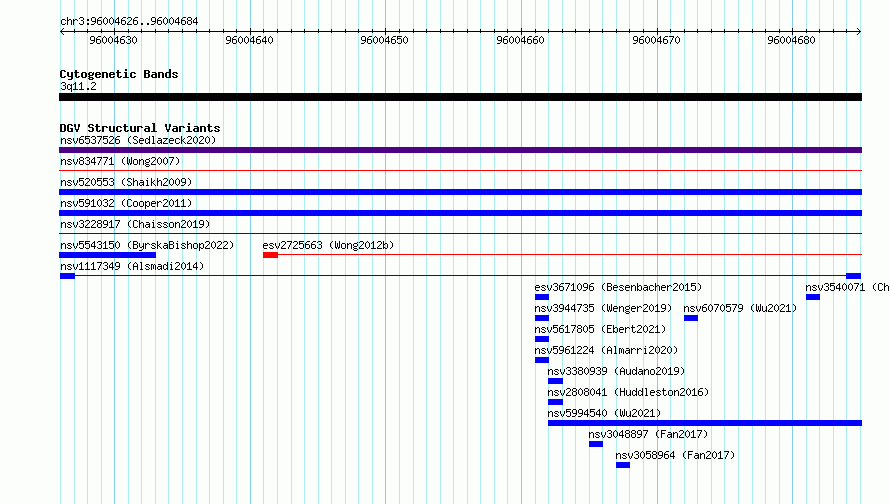Click the Cytogenetic Bands track title

click(x=119, y=74)
